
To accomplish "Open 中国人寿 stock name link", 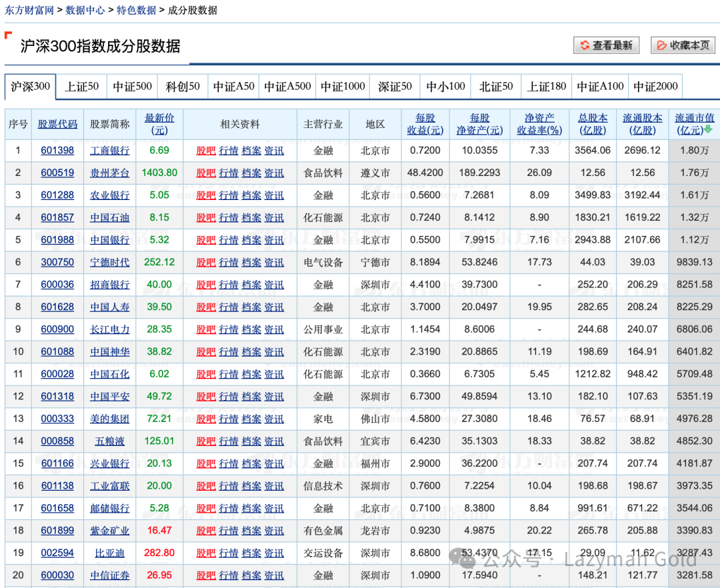I will pyautogui.click(x=110, y=307).
